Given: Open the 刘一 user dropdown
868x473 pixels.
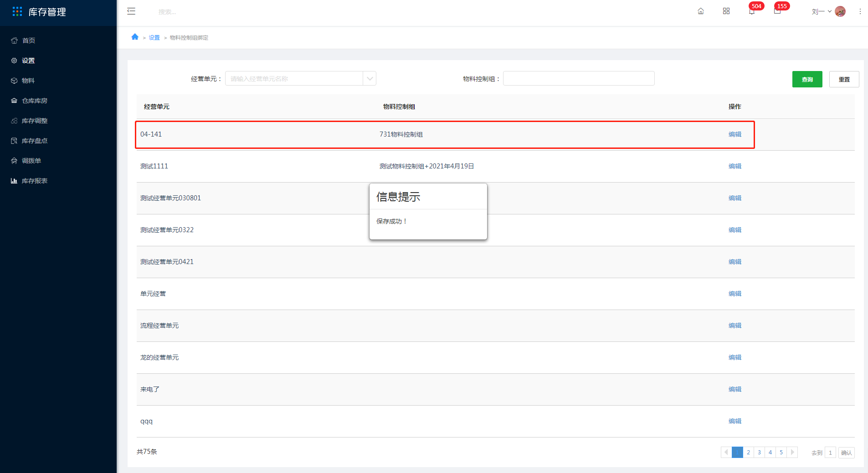Looking at the screenshot, I should tap(822, 11).
